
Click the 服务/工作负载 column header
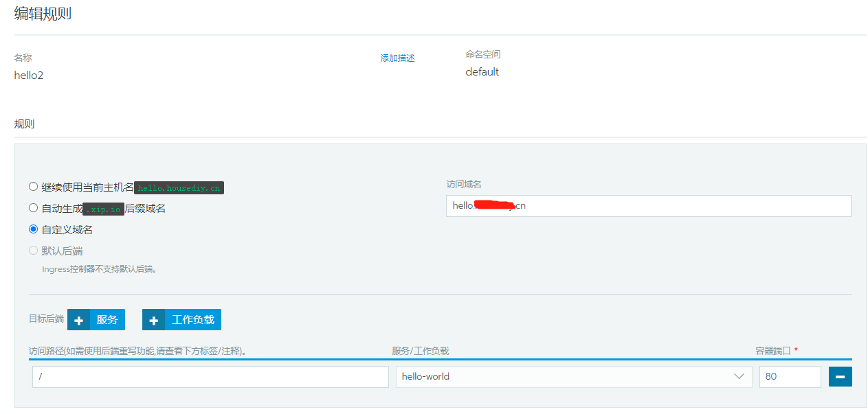(x=421, y=351)
